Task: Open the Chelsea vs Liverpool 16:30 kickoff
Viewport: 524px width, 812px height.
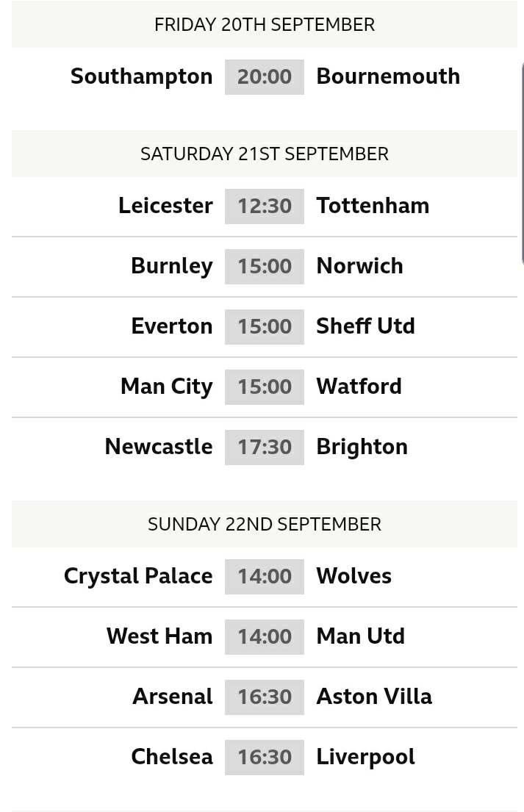Action: tap(264, 757)
